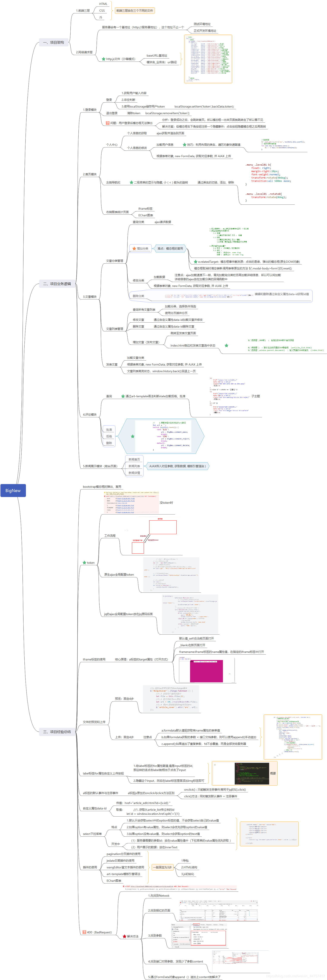Click the 批准 node in 评论模块
This screenshot has width=327, height=980.
(x=109, y=429)
